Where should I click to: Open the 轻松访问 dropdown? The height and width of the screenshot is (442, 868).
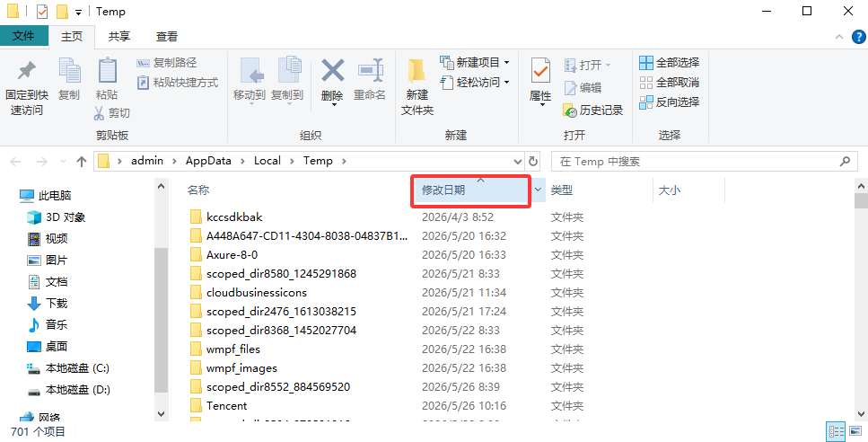pyautogui.click(x=475, y=82)
